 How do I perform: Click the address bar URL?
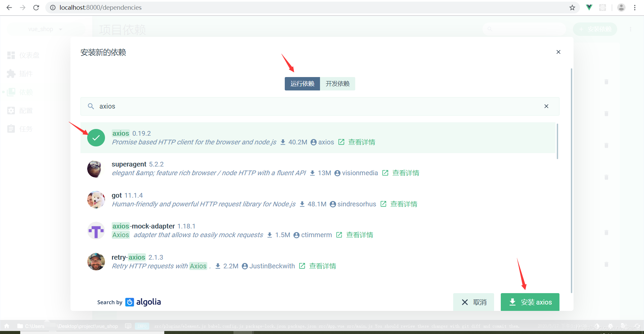click(100, 7)
